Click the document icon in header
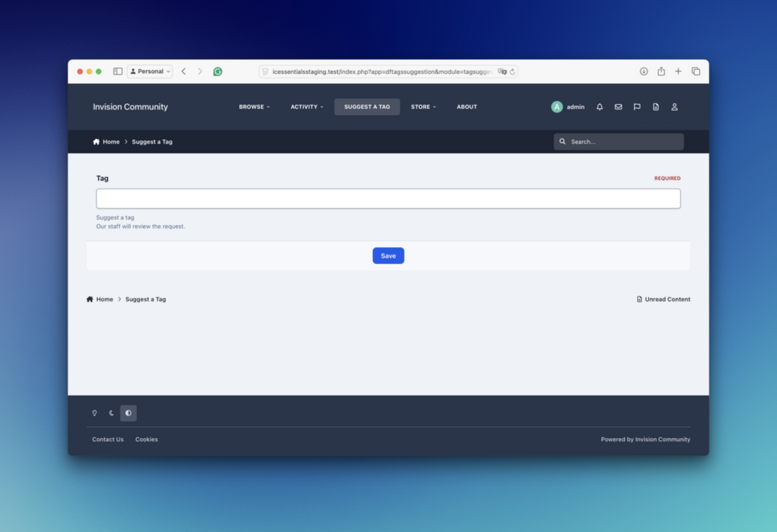The image size is (777, 532). [x=656, y=107]
